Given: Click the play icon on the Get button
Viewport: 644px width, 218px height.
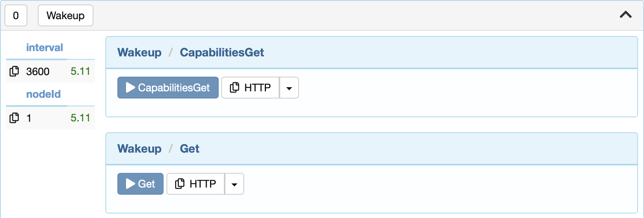Looking at the screenshot, I should point(131,184).
